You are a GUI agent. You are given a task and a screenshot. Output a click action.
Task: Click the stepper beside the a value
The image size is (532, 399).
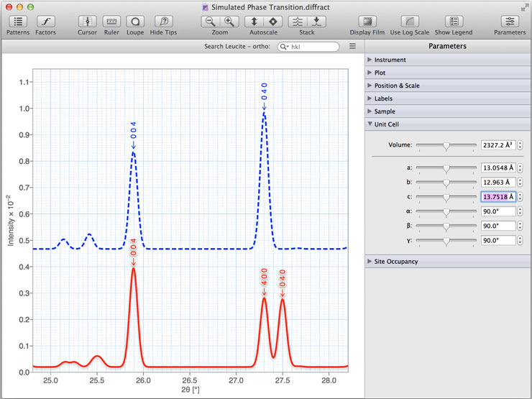point(520,168)
